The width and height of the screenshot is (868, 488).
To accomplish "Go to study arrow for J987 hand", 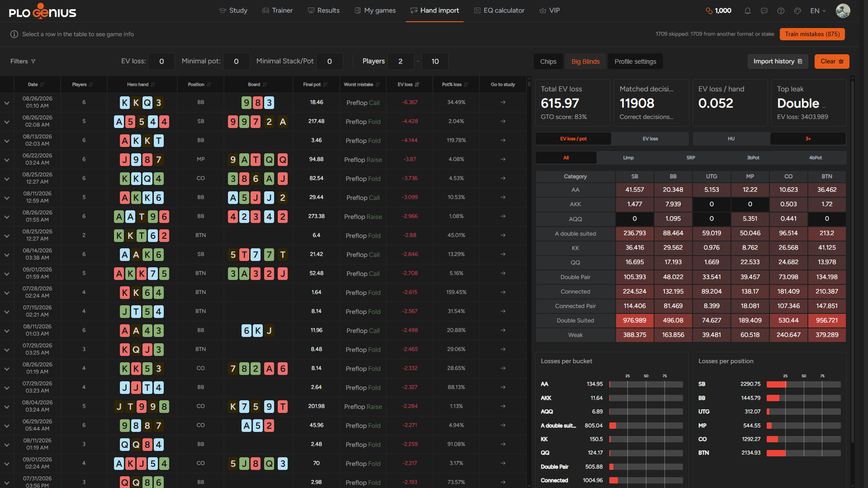I will tap(503, 160).
